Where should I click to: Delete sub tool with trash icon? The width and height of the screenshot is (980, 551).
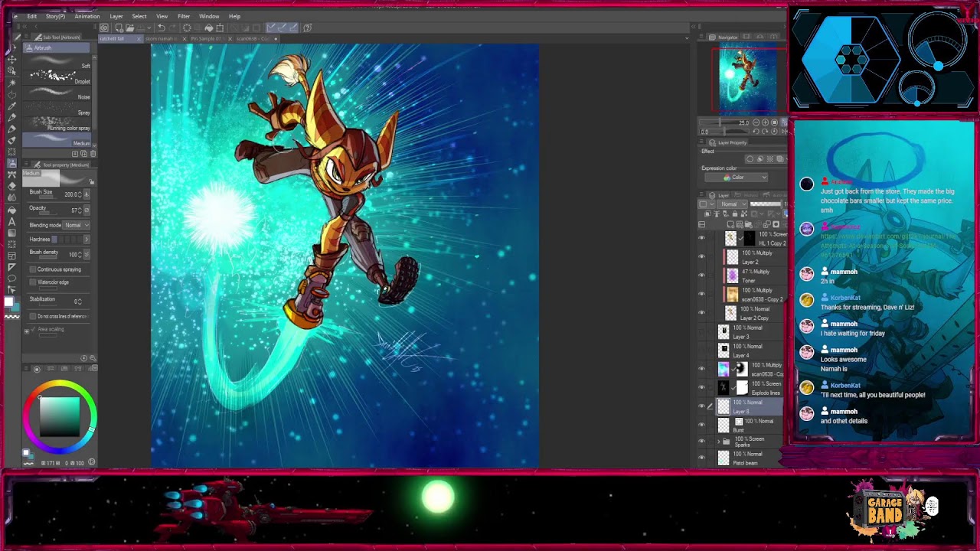coord(93,154)
